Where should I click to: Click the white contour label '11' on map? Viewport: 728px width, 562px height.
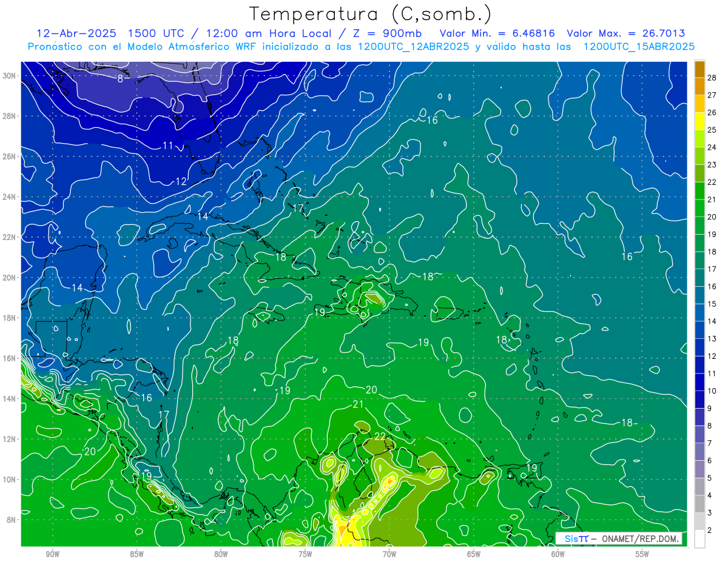coord(168,145)
